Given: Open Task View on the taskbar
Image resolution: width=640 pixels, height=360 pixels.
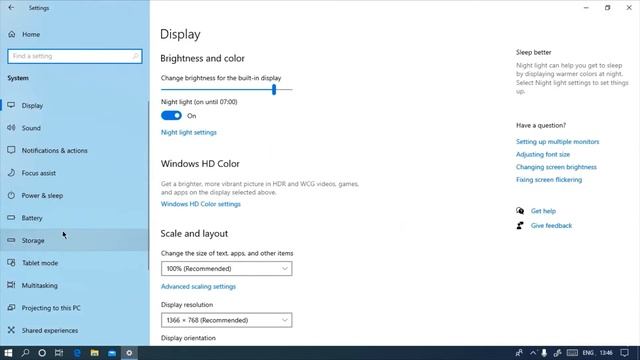Looking at the screenshot, I should coord(59,353).
